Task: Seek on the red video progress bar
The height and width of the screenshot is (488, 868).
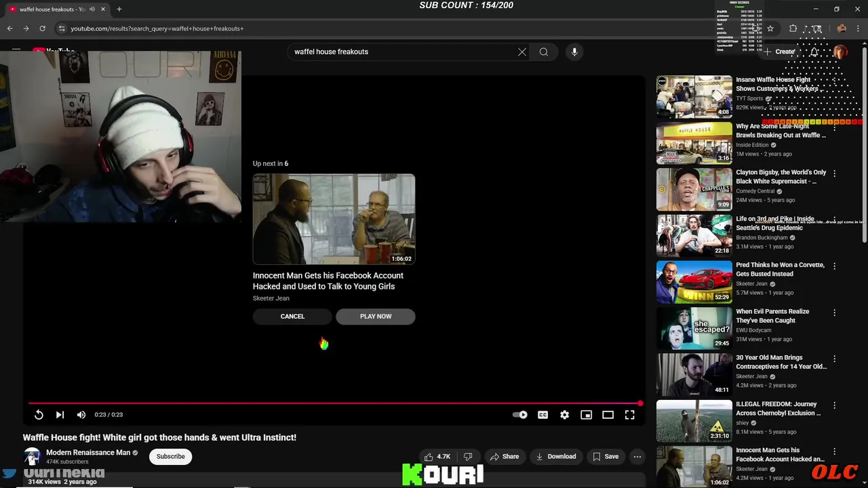Action: click(334, 403)
